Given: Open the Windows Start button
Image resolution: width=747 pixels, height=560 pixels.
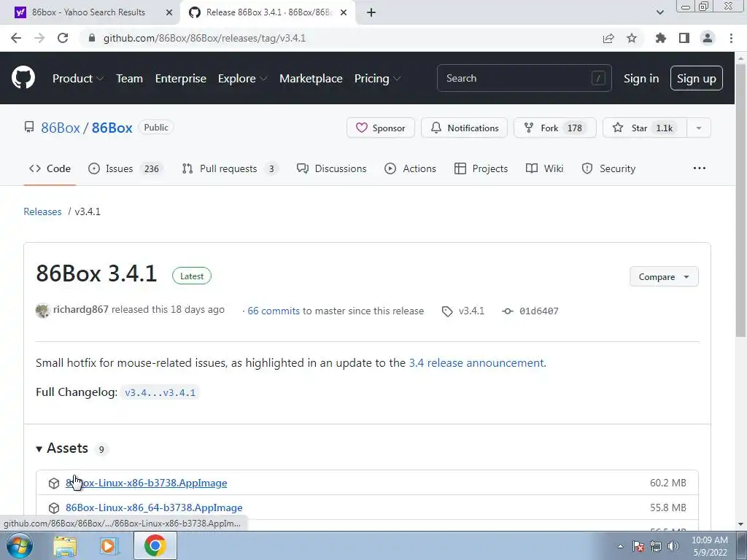Looking at the screenshot, I should tap(20, 545).
